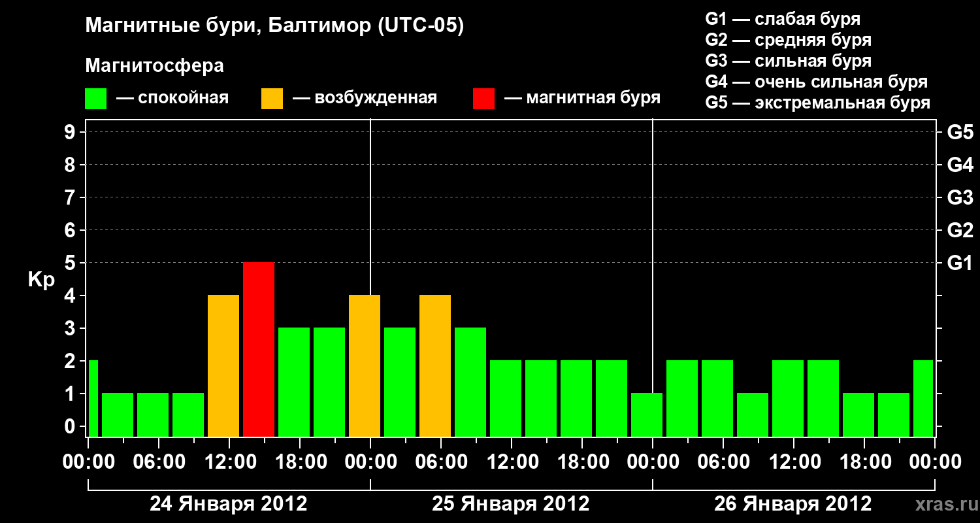
Task: Click the '25 Января 2012' date label
Action: click(x=511, y=504)
